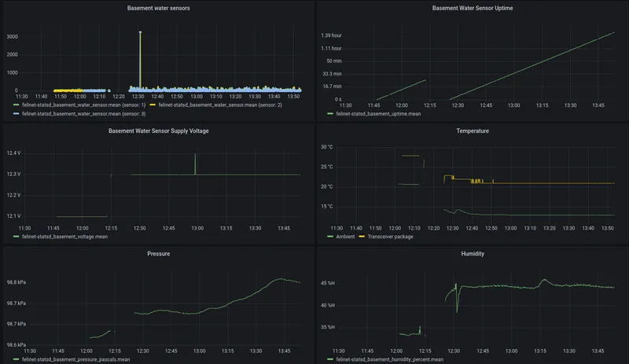Click the Pressure panel title

(x=159, y=254)
